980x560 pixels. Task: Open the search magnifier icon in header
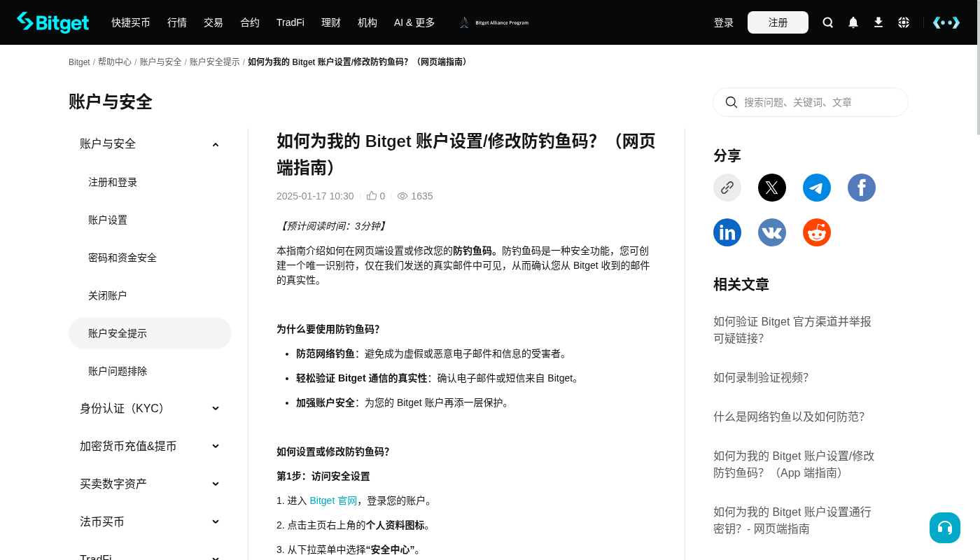tap(828, 22)
